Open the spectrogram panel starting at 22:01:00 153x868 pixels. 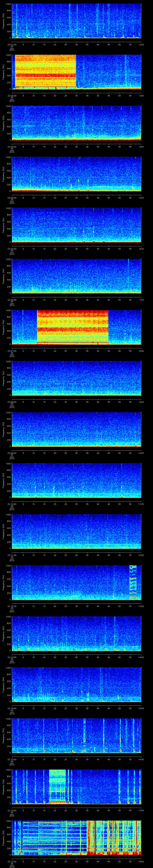tap(77, 21)
